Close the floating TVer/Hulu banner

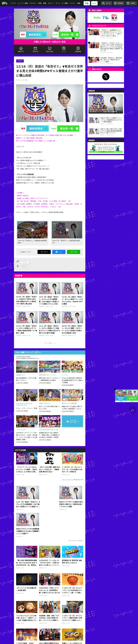[x=115, y=389]
